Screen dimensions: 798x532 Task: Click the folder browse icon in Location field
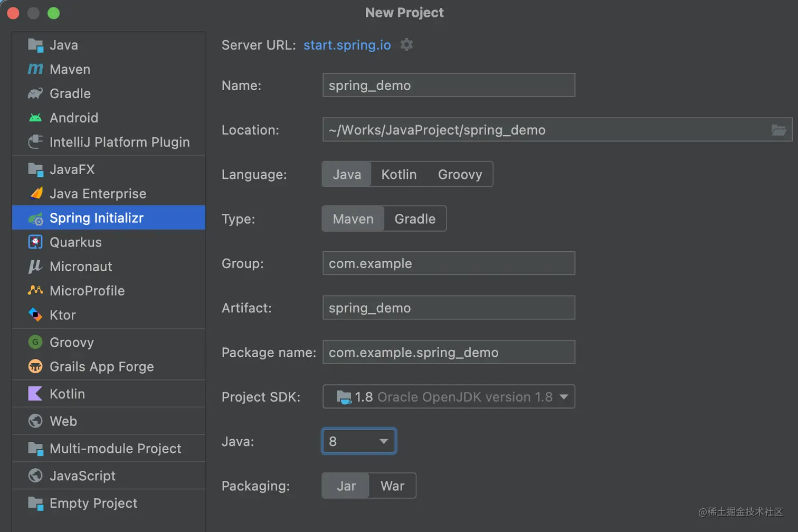click(778, 130)
